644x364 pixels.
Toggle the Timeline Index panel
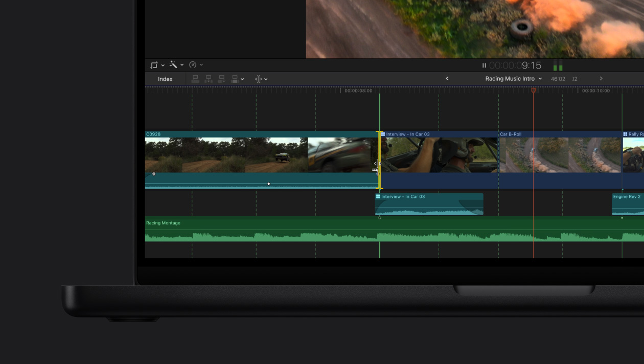pyautogui.click(x=165, y=78)
